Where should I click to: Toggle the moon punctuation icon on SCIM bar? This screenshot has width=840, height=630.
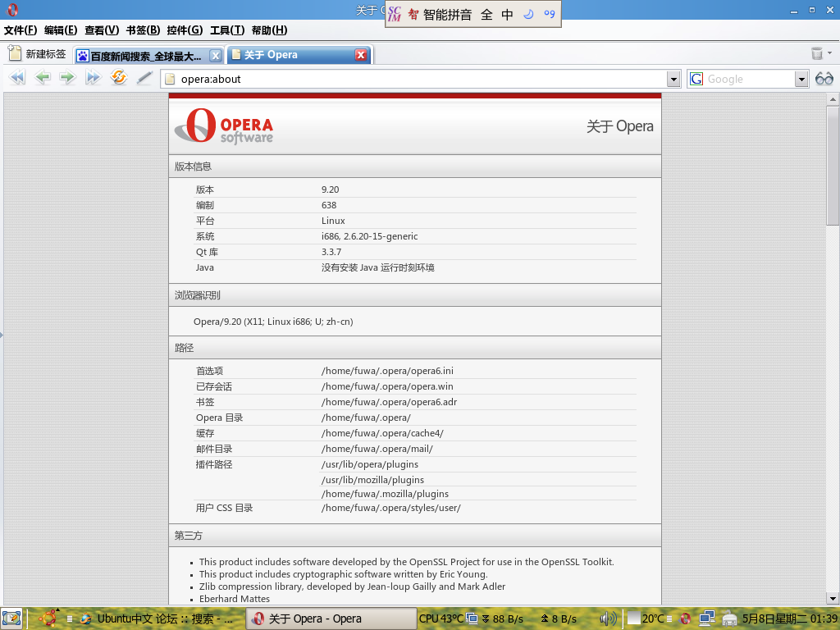coord(528,14)
